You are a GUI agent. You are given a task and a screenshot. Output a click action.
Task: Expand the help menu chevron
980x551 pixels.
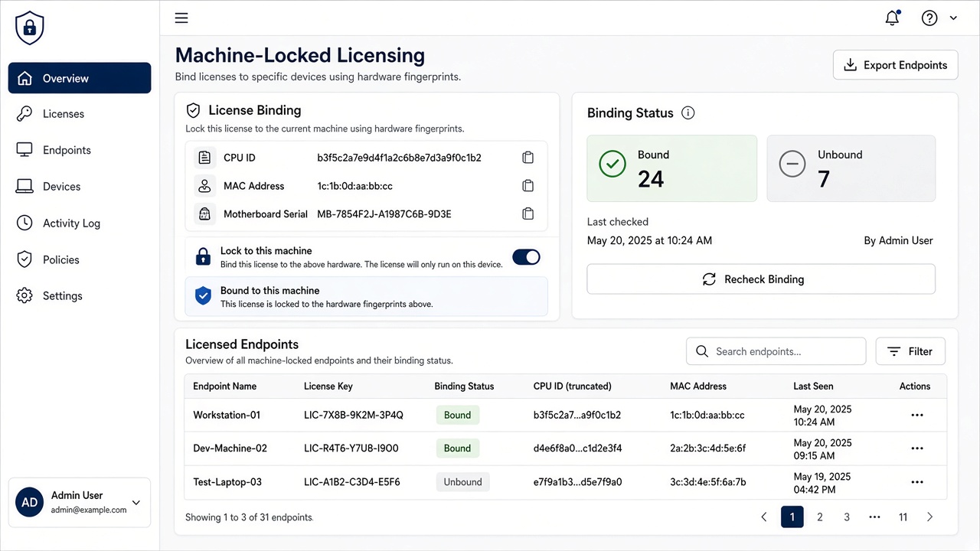click(953, 18)
